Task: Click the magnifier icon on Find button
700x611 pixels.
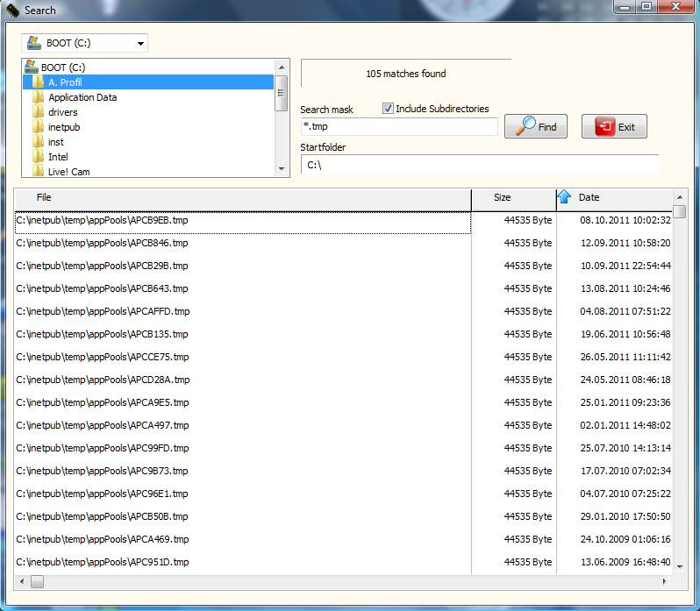Action: pos(525,125)
